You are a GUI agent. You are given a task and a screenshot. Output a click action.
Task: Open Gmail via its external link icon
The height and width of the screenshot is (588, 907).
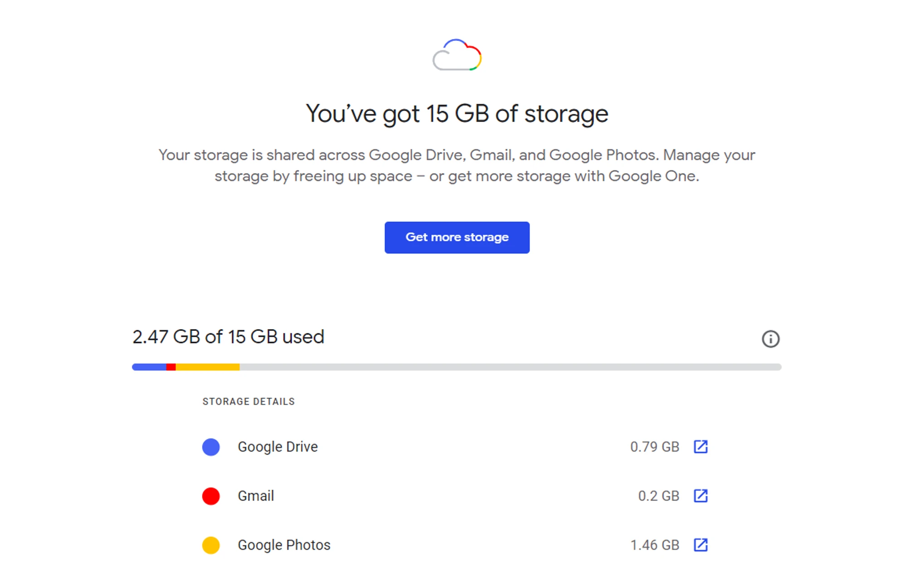click(x=700, y=496)
